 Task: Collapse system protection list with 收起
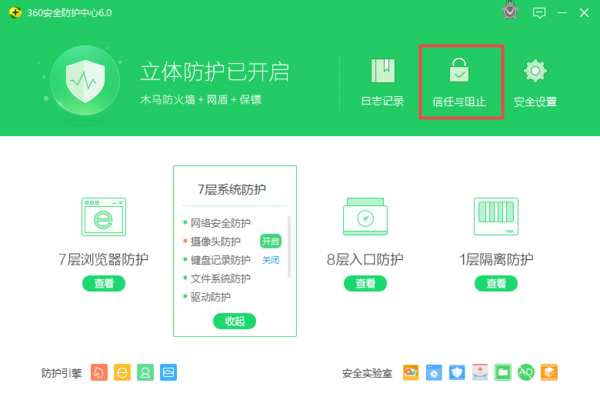pos(235,321)
